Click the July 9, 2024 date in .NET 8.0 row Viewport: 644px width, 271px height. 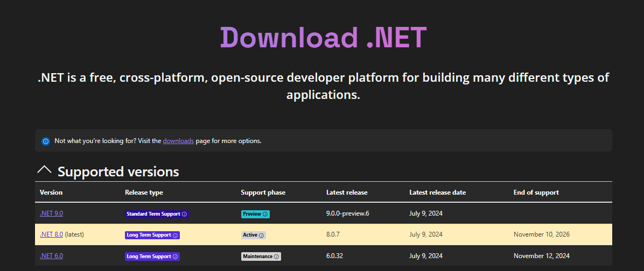[x=426, y=235]
